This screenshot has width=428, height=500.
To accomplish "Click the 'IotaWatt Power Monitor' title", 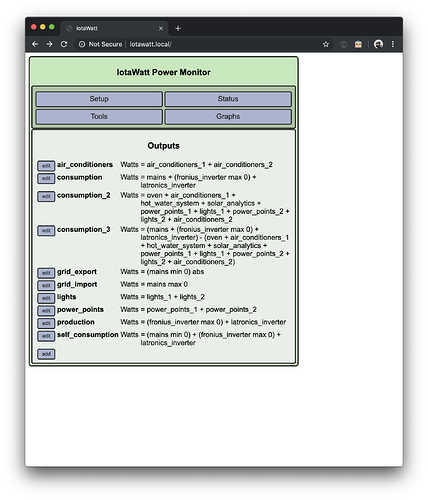I will click(164, 72).
